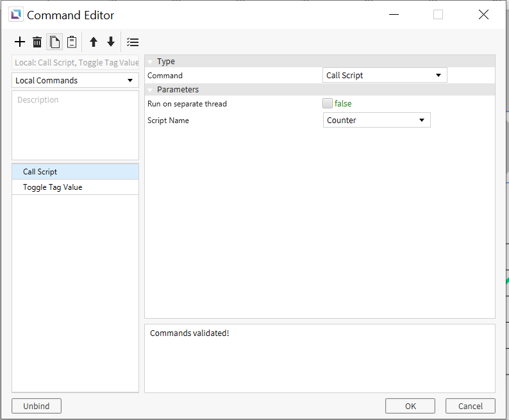Move the command down with the down arrow
Image resolution: width=509 pixels, height=420 pixels.
(111, 42)
